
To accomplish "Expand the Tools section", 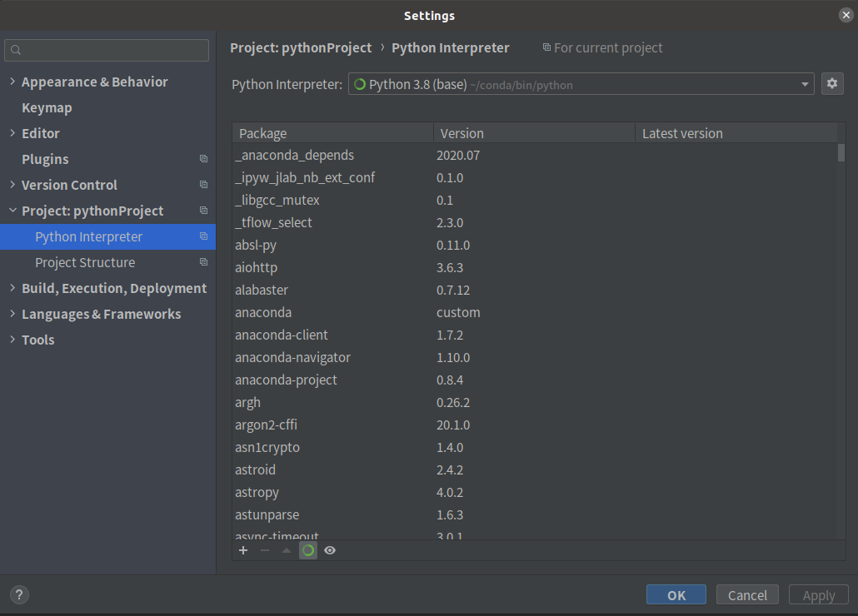I will point(12,340).
